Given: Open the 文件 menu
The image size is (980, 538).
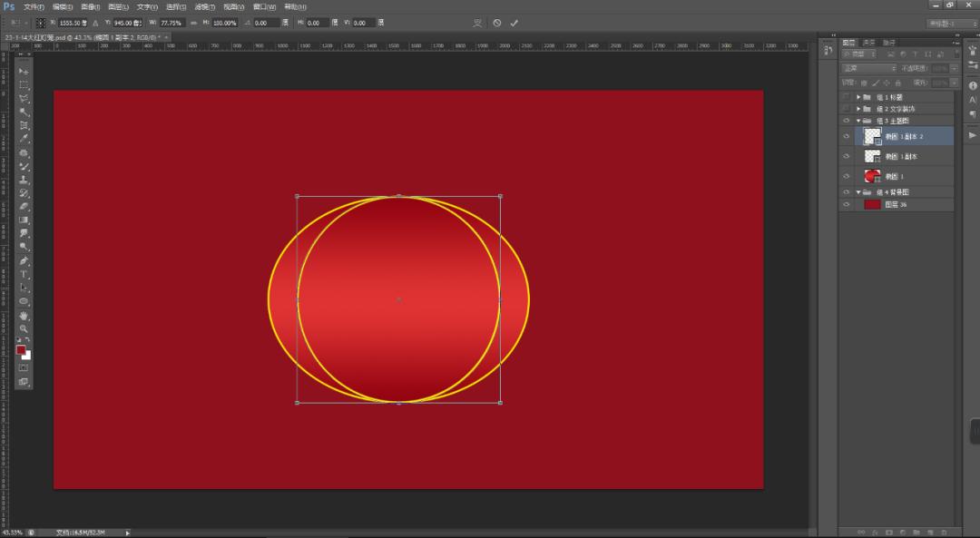Looking at the screenshot, I should [x=34, y=6].
